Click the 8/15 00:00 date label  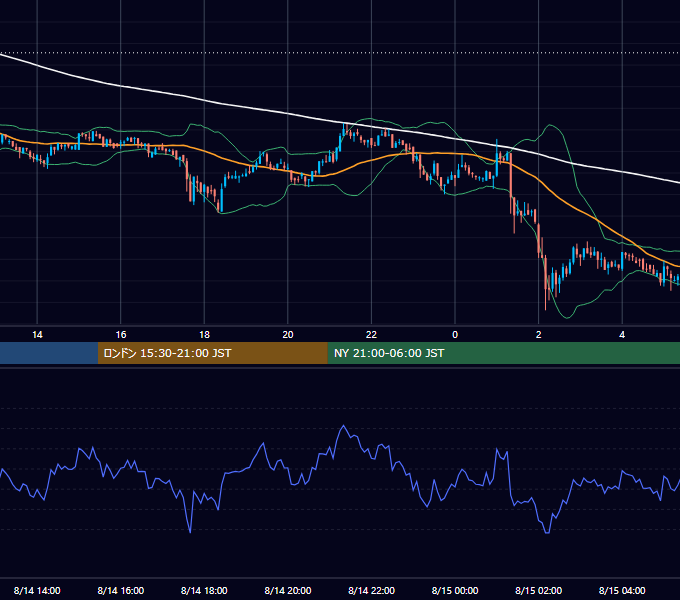[x=455, y=590]
